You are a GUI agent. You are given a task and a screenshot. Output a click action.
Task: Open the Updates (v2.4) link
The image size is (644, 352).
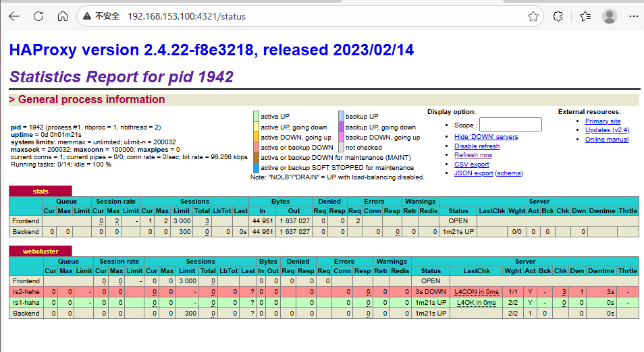click(x=607, y=130)
